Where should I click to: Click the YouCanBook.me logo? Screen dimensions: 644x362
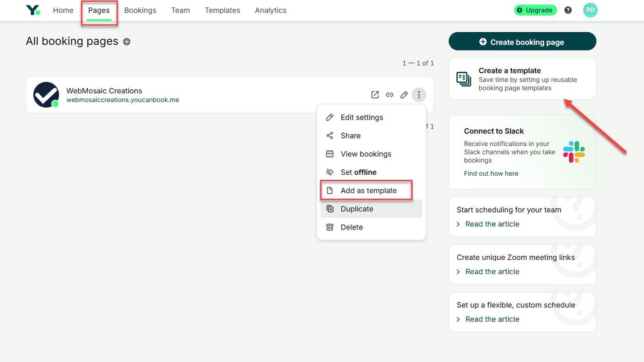tap(33, 10)
